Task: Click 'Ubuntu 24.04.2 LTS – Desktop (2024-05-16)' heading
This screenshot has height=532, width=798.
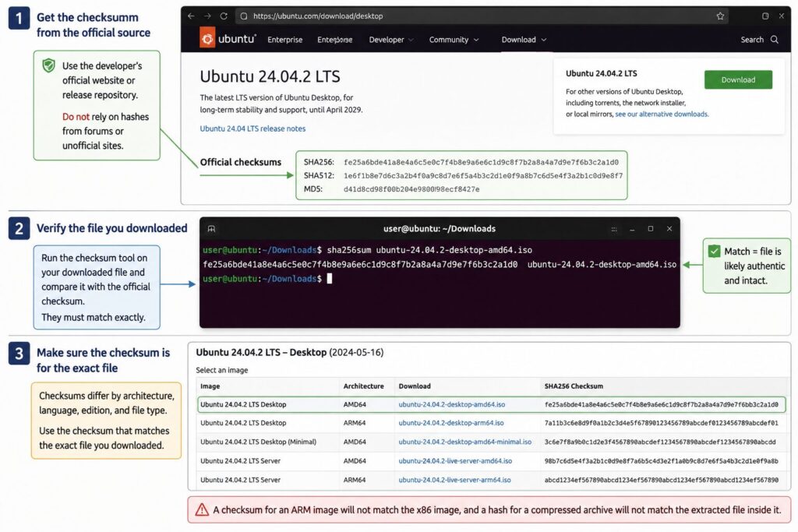Action: 290,353
